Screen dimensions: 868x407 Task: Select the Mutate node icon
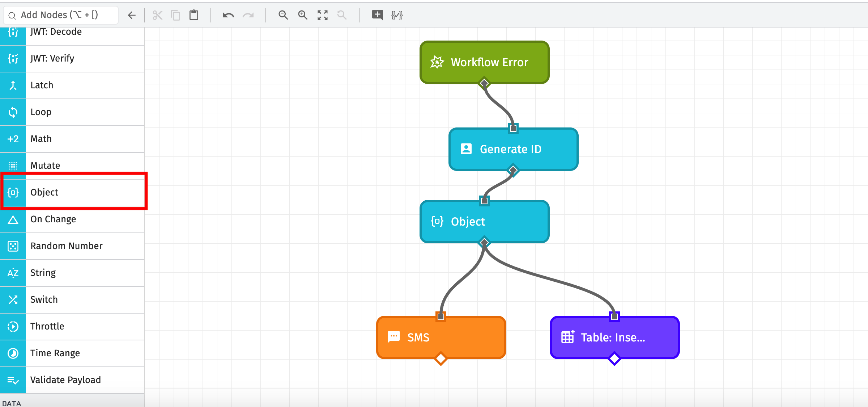tap(13, 165)
